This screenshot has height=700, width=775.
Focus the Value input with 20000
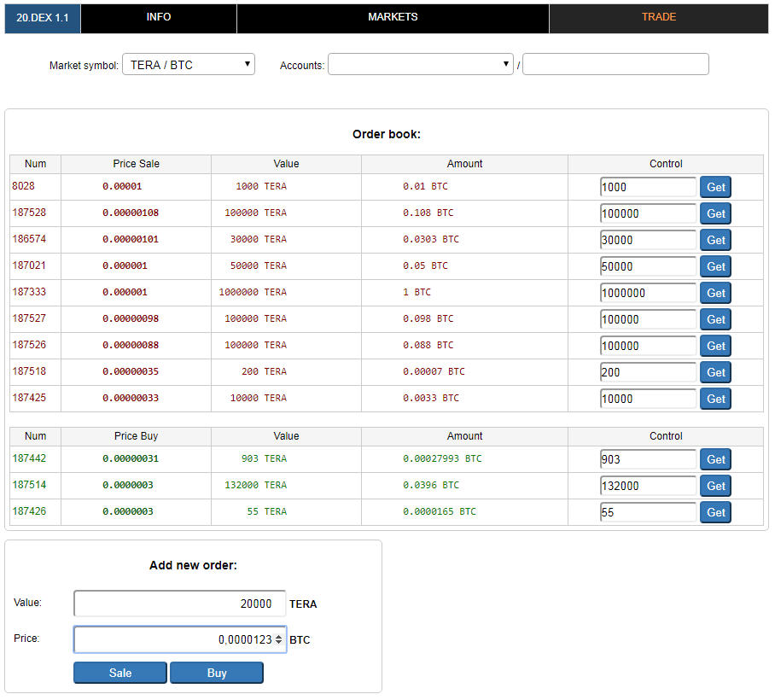pyautogui.click(x=179, y=604)
